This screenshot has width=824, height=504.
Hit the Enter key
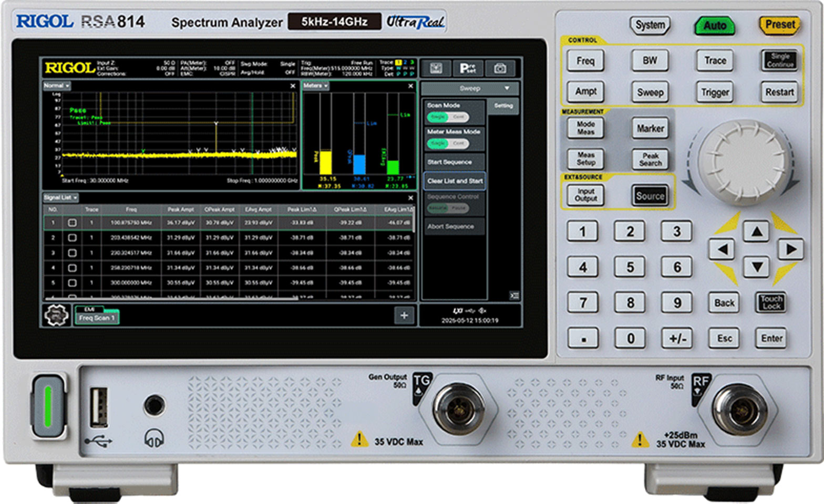(771, 339)
